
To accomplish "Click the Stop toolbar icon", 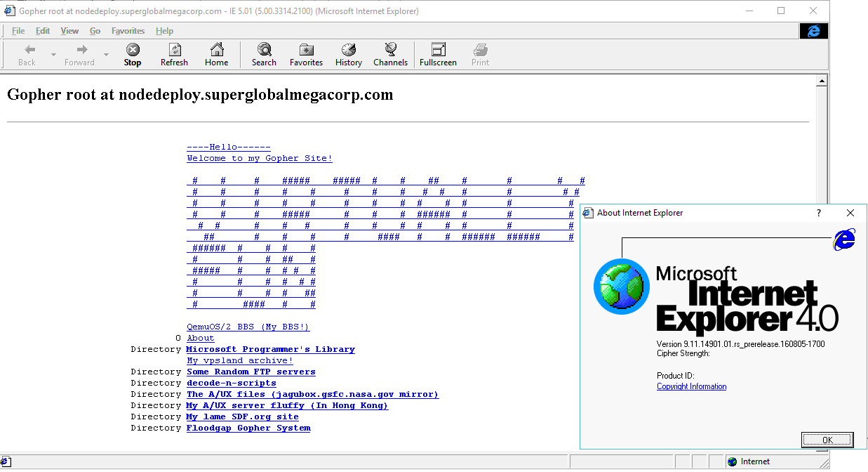I will pyautogui.click(x=133, y=54).
